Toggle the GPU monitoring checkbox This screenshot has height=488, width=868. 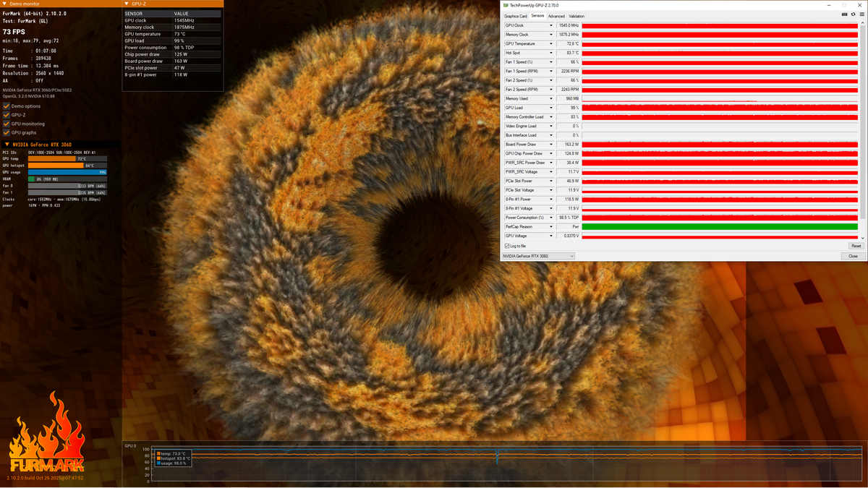7,124
